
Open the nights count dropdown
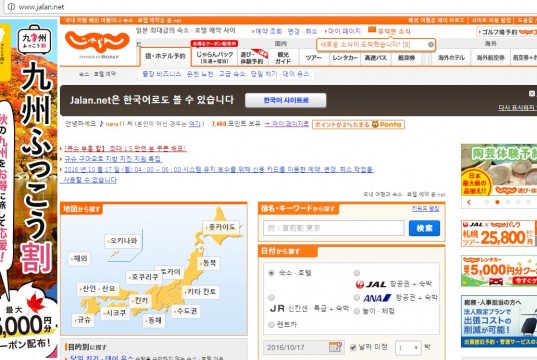point(408,348)
